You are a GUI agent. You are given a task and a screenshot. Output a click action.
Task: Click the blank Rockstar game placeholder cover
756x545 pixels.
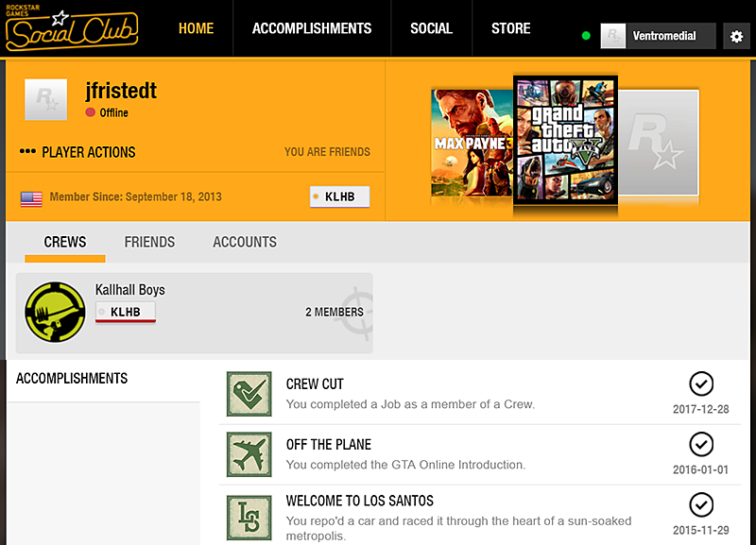[659, 143]
